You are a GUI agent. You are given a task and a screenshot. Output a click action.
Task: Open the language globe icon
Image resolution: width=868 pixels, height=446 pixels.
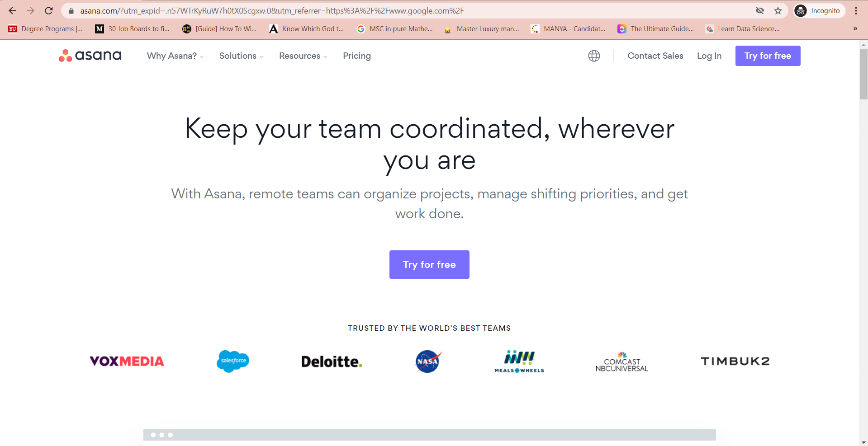[x=594, y=56]
